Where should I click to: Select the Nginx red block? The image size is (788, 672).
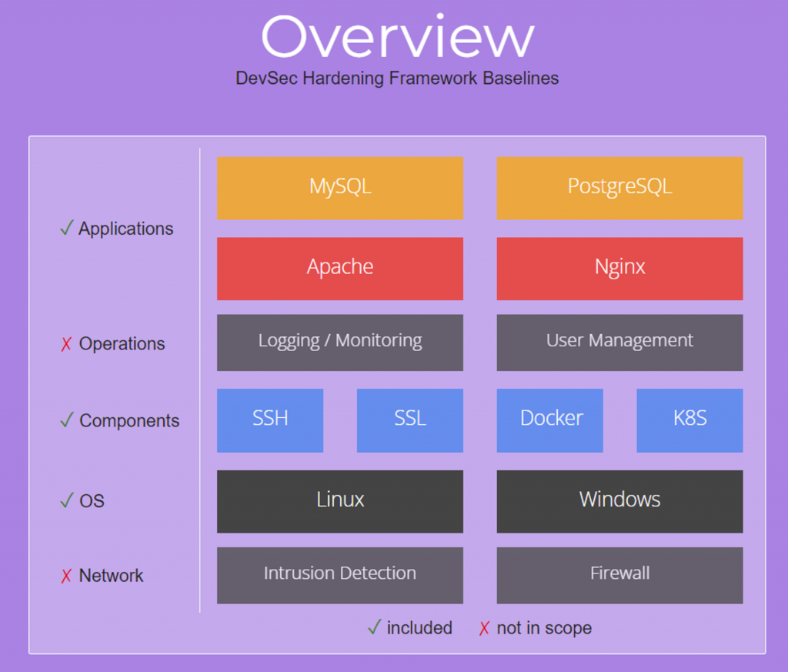[x=619, y=269]
